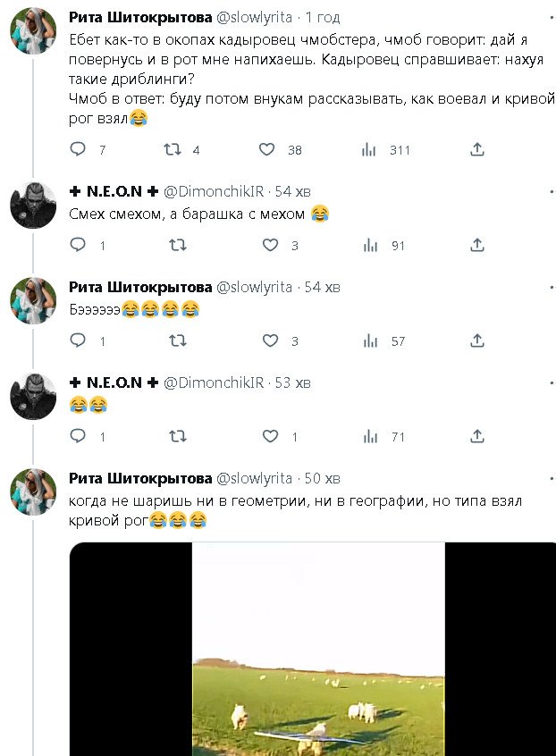Open view stats showing 91 views

click(x=368, y=245)
